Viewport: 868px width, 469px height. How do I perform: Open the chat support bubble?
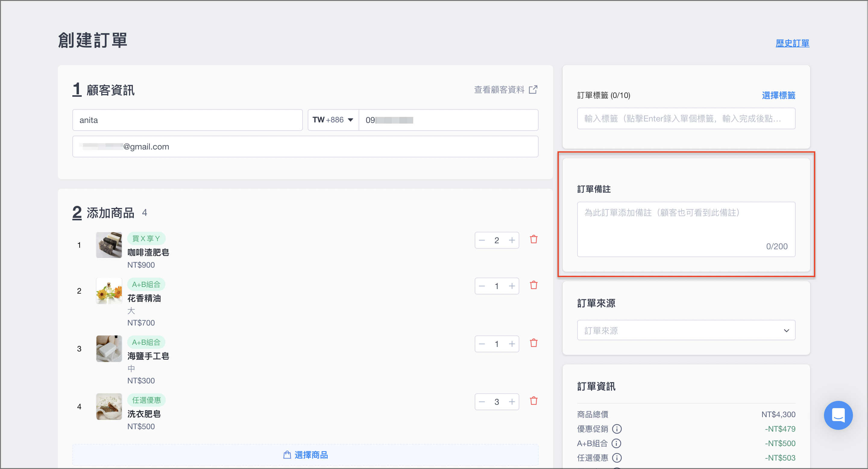838,415
